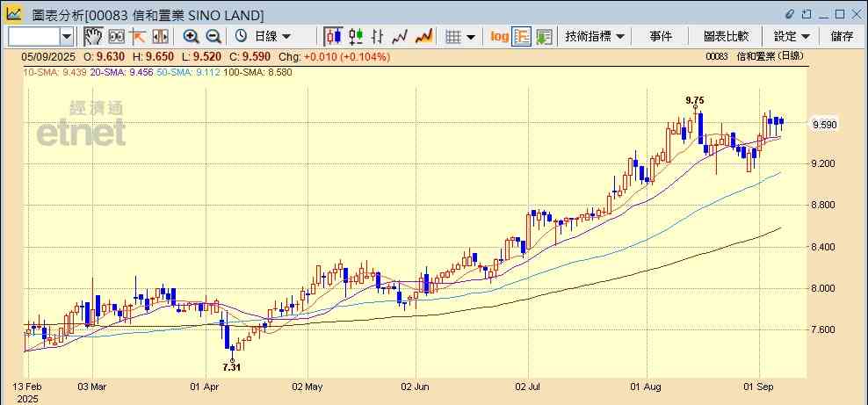Click the closing price C: 9.590 value
The height and width of the screenshot is (405, 868).
[x=250, y=56]
